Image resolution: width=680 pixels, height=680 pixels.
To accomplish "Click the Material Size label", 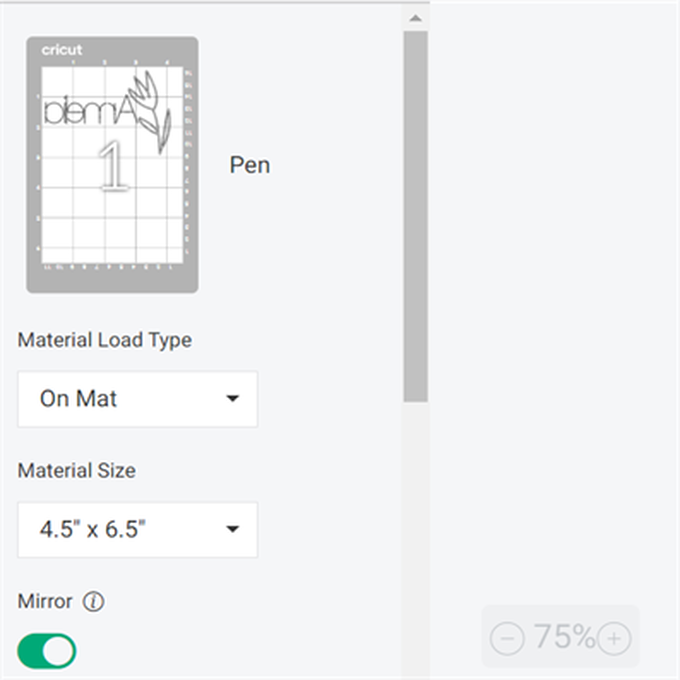I will (76, 470).
